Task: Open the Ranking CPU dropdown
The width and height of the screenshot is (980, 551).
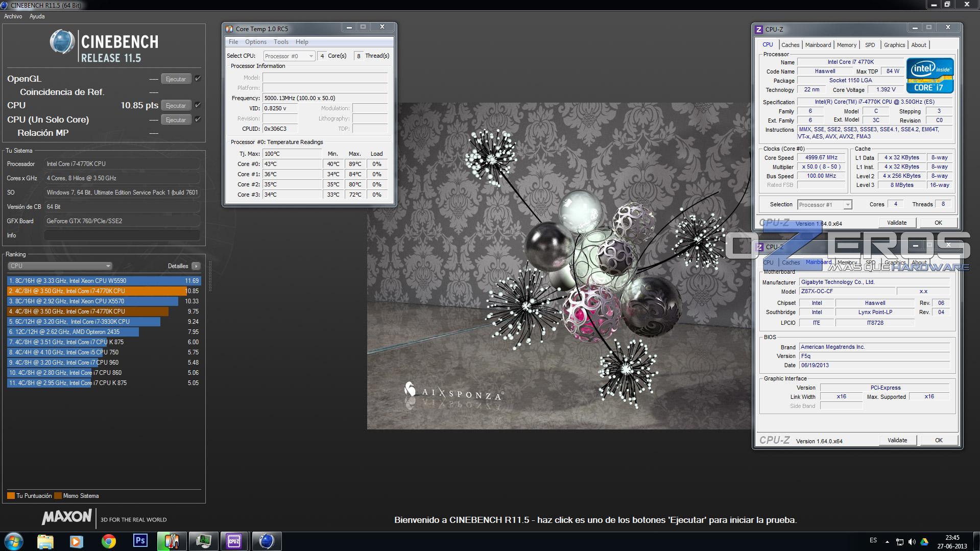Action: pos(60,266)
